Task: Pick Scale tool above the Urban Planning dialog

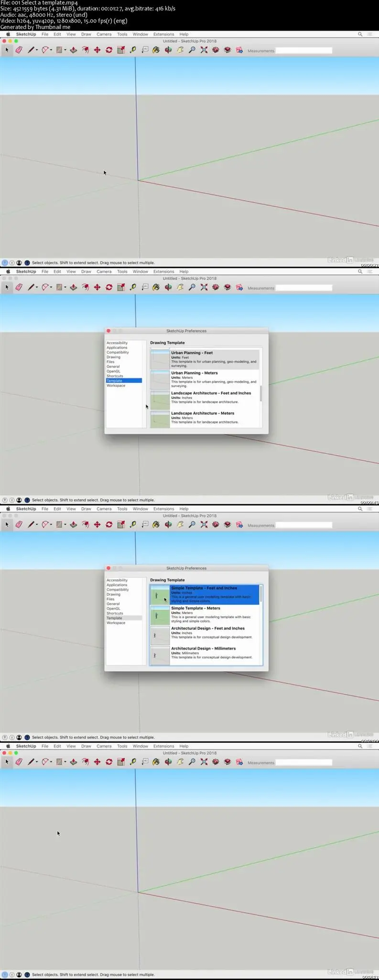Action: 121,287
